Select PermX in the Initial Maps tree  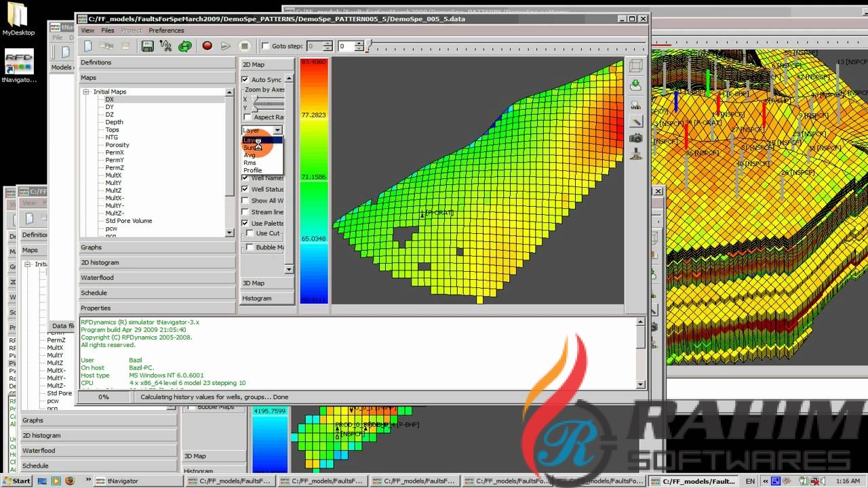click(x=115, y=152)
